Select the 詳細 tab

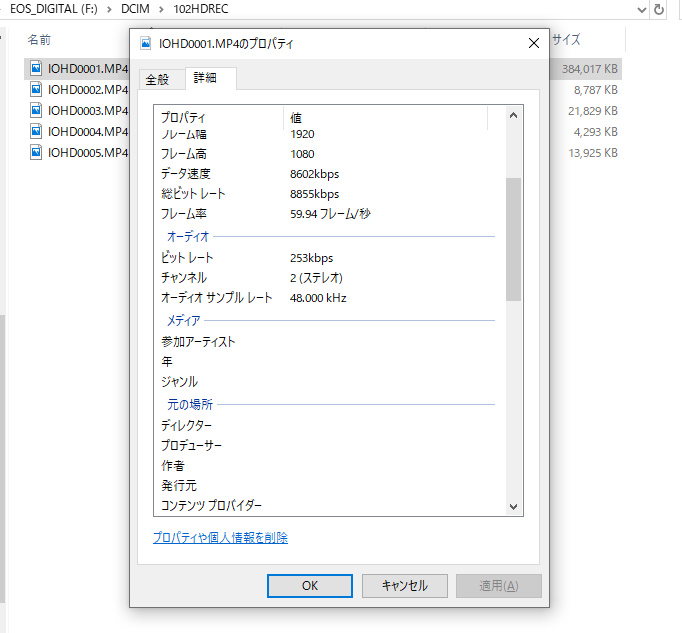click(x=205, y=78)
